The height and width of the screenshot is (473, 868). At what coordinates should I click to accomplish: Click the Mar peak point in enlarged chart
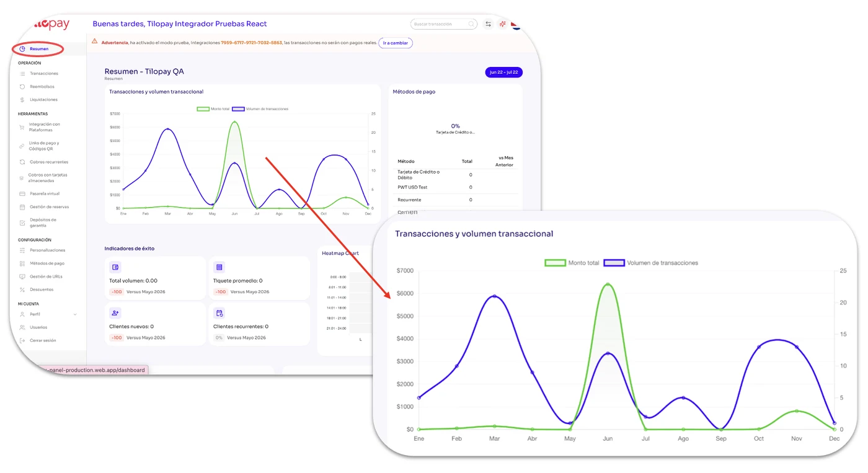(494, 296)
